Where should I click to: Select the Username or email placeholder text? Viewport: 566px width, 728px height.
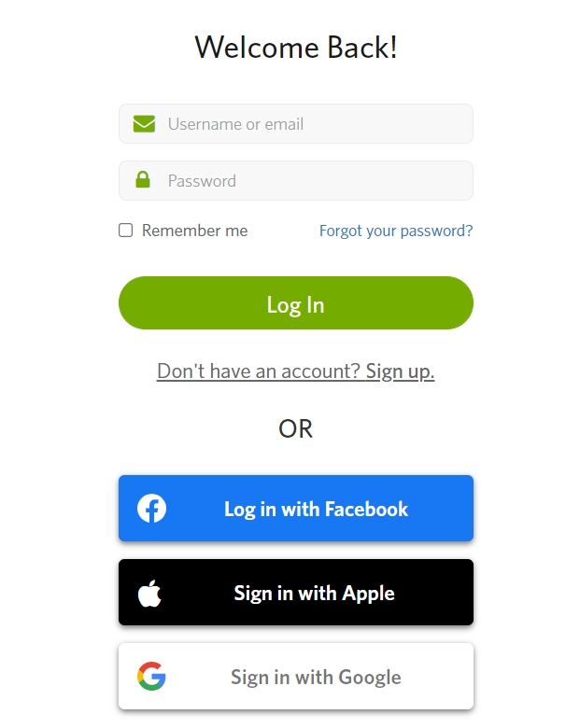[x=235, y=124]
